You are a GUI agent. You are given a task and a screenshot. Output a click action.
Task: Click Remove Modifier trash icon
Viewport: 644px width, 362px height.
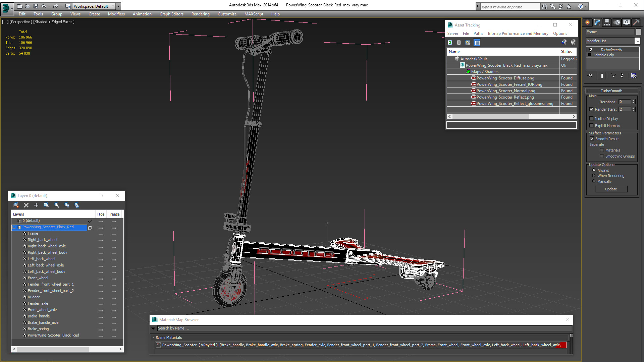(x=622, y=76)
